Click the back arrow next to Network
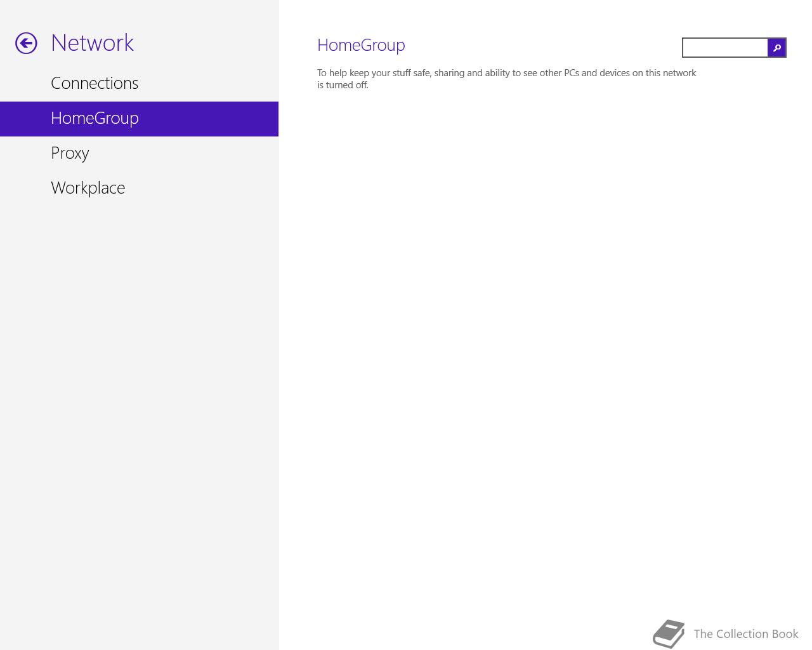Image resolution: width=812 pixels, height=650 pixels. 26,43
